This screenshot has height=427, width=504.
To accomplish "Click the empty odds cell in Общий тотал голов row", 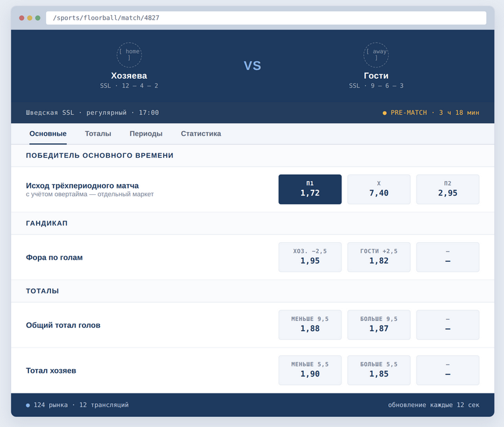I will point(447,325).
